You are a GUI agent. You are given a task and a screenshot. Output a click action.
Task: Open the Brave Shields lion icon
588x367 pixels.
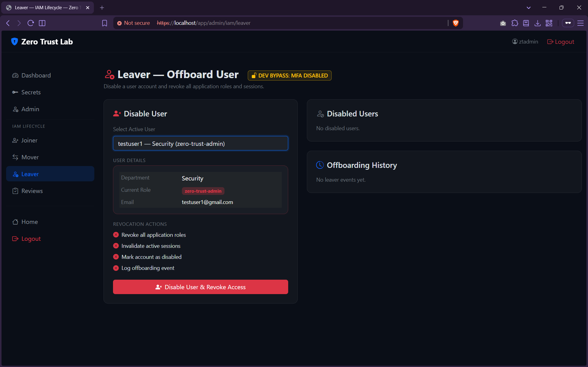pos(455,23)
